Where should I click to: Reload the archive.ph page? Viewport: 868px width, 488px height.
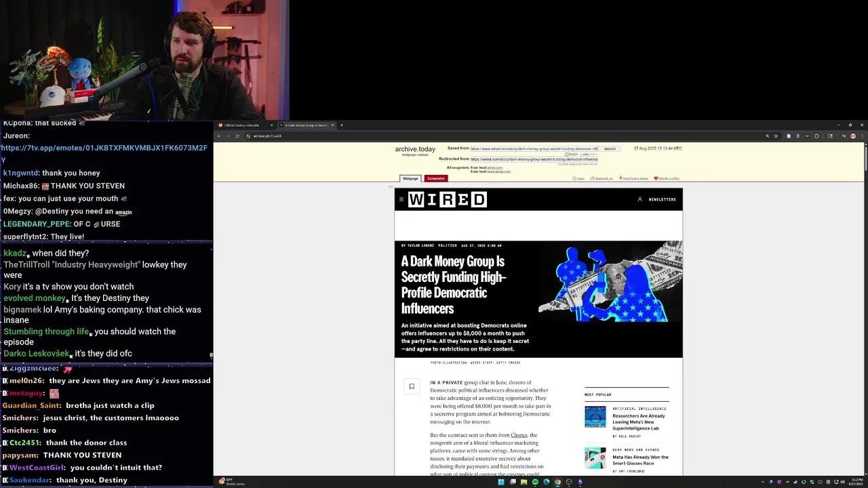coord(237,136)
